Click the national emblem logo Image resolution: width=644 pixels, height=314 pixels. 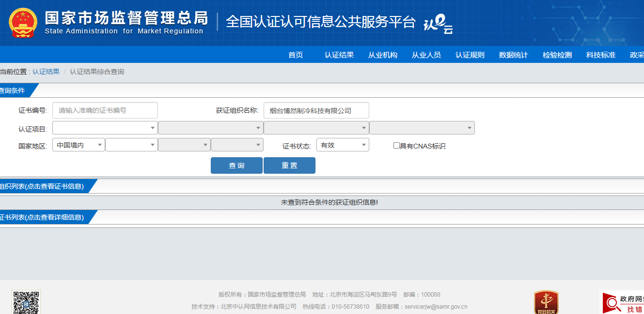click(23, 23)
